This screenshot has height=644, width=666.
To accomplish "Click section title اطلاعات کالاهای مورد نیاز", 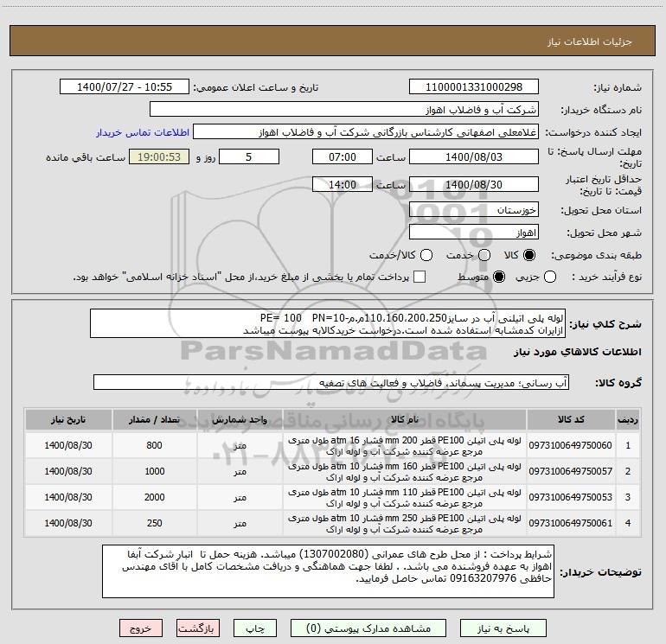I will click(577, 352).
